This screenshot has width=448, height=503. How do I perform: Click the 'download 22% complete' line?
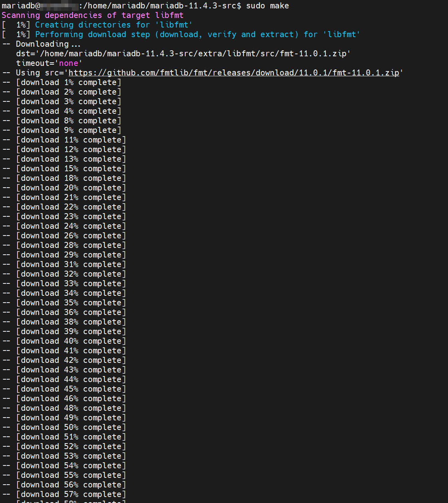pos(64,207)
